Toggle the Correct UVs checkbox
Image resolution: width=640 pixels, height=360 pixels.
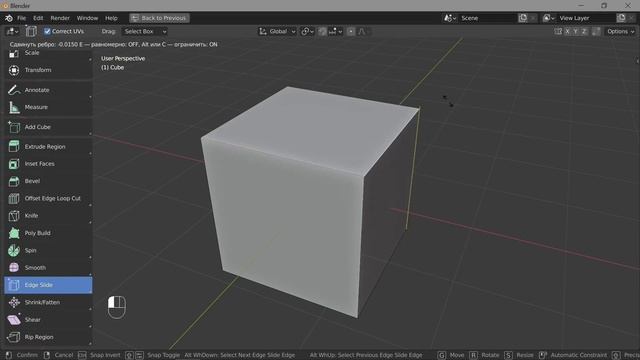[x=47, y=31]
